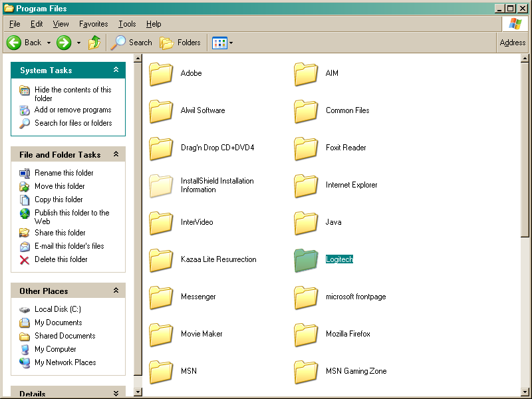Click the Views icon in toolbar
The image size is (532, 399).
tap(219, 43)
